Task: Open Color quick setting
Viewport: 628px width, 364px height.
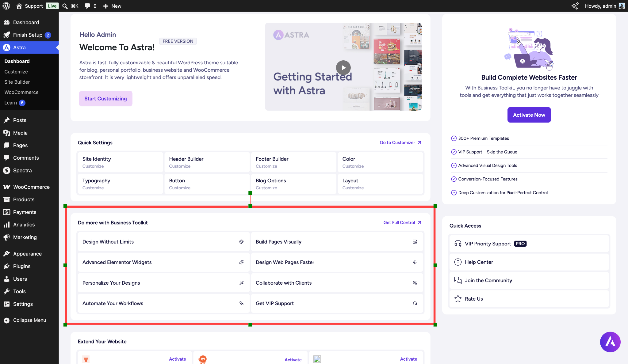Action: click(x=380, y=162)
